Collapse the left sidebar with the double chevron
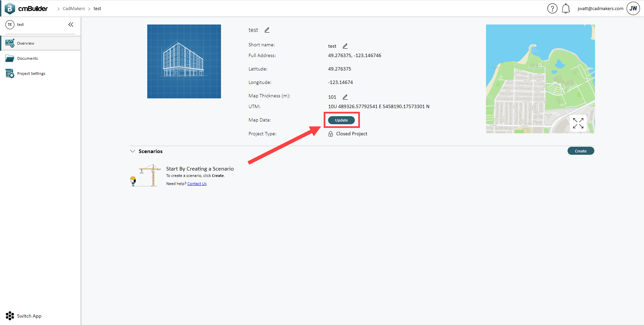The width and height of the screenshot is (644, 325). 71,24
